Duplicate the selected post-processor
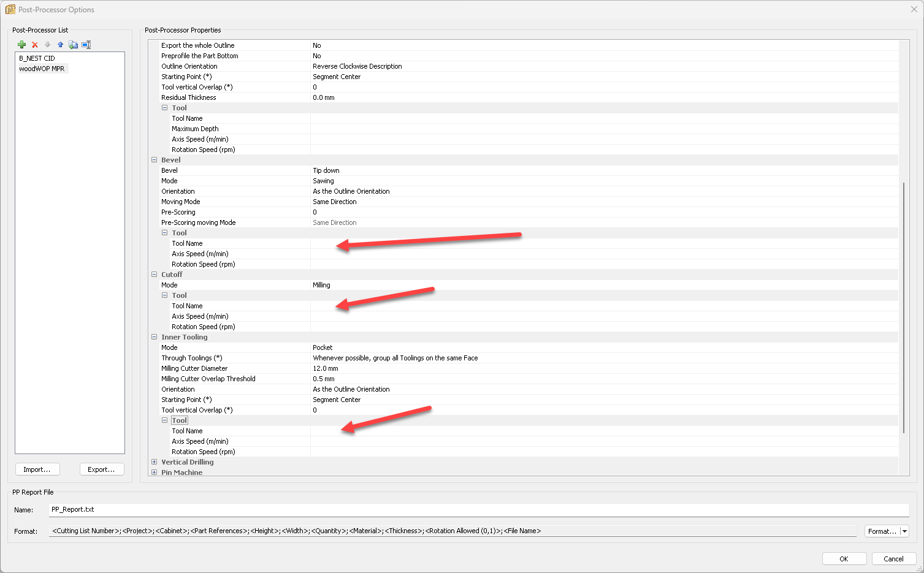The image size is (924, 573). coord(73,45)
